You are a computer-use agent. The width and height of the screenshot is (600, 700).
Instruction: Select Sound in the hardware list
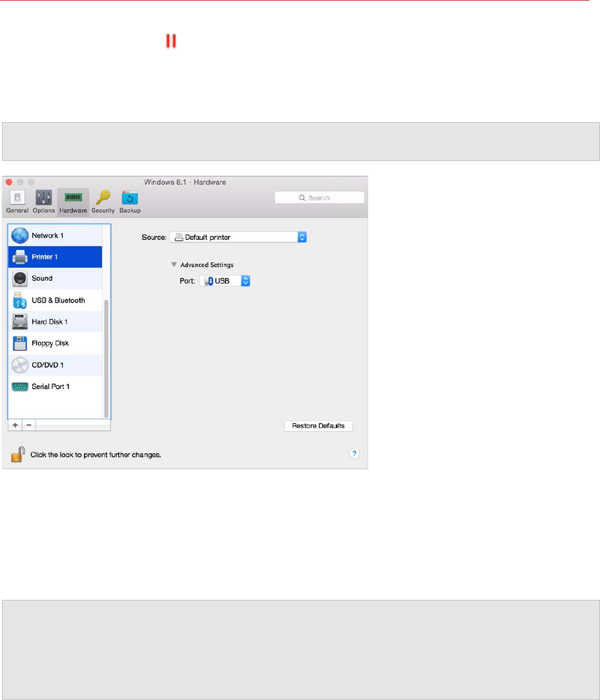tap(56, 278)
